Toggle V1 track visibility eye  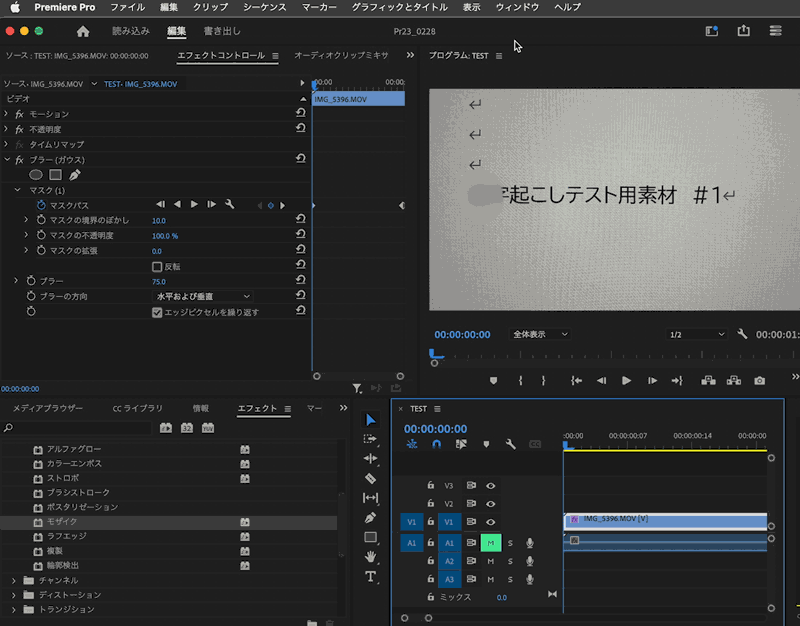491,522
